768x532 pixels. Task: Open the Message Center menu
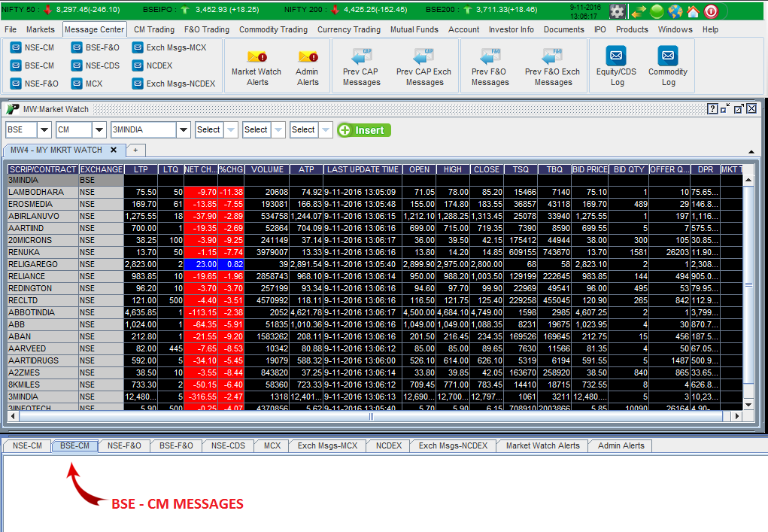[94, 30]
